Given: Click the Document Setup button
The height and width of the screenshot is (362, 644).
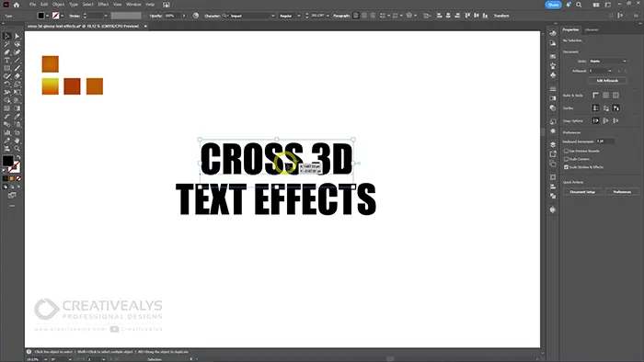Looking at the screenshot, I should pos(582,192).
